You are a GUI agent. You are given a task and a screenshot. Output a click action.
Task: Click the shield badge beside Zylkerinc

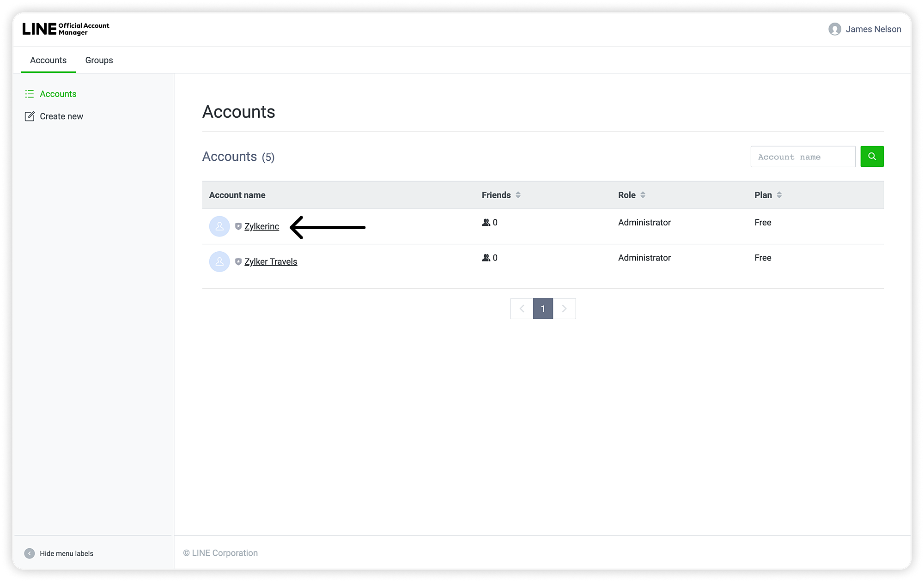[x=238, y=226]
